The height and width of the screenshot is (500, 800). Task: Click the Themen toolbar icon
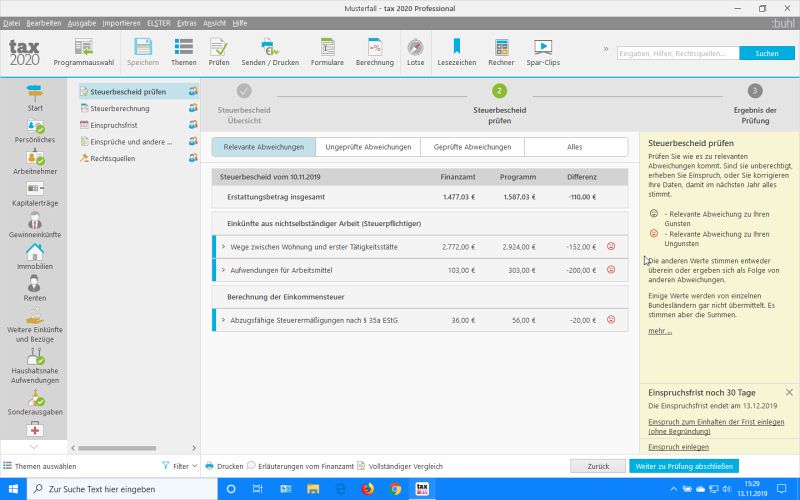183,51
